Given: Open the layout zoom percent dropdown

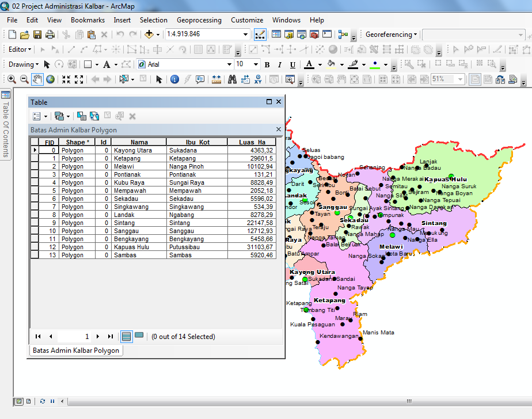Looking at the screenshot, I should pos(460,79).
